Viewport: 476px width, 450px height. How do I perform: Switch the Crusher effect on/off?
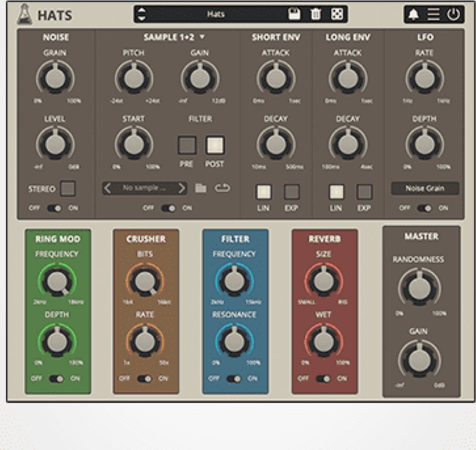(145, 379)
